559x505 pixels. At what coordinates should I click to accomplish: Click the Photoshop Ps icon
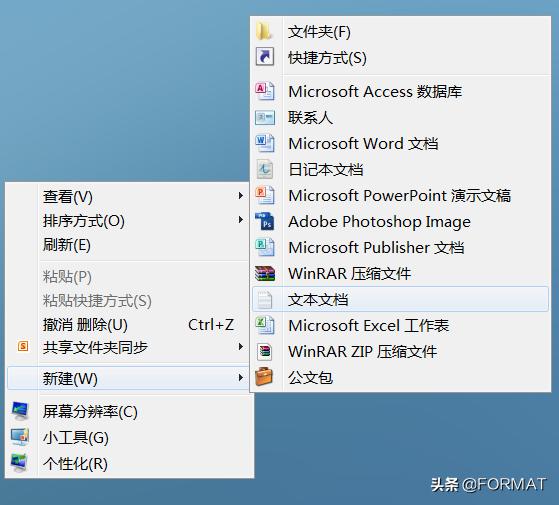point(265,221)
